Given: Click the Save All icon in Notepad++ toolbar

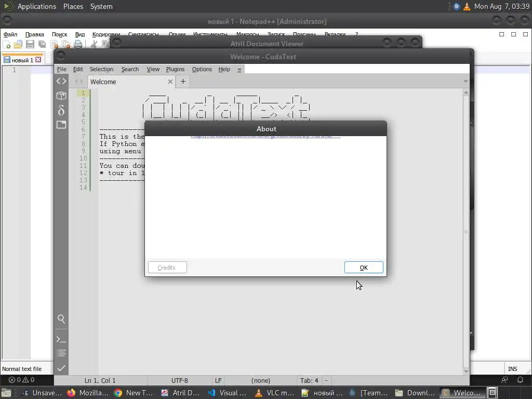Looking at the screenshot, I should (42, 44).
